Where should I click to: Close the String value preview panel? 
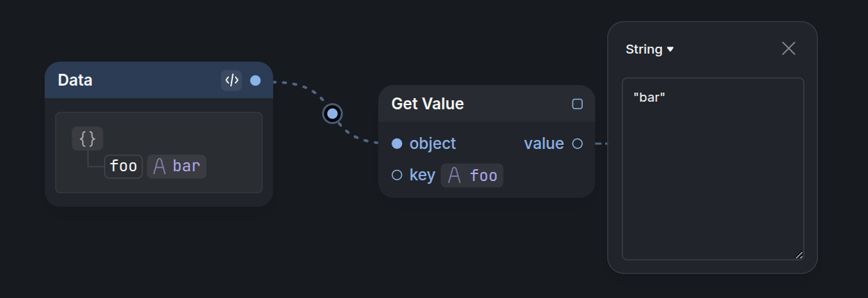[788, 48]
